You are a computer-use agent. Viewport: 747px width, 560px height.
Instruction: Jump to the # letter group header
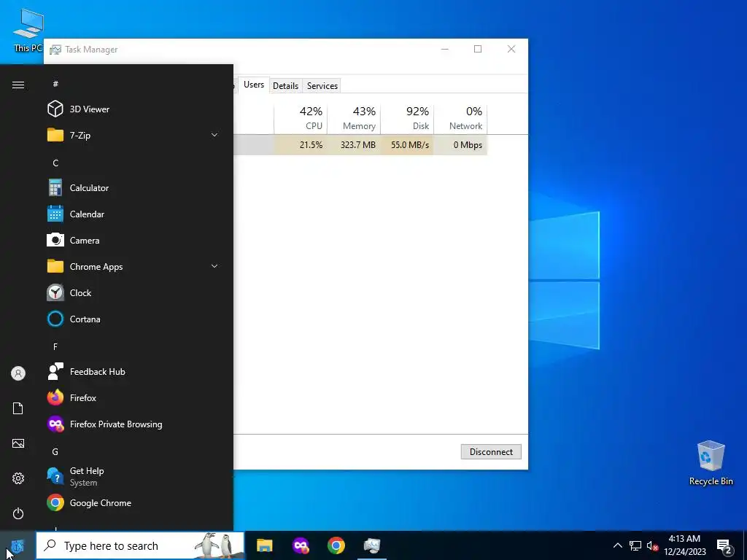[x=55, y=84]
